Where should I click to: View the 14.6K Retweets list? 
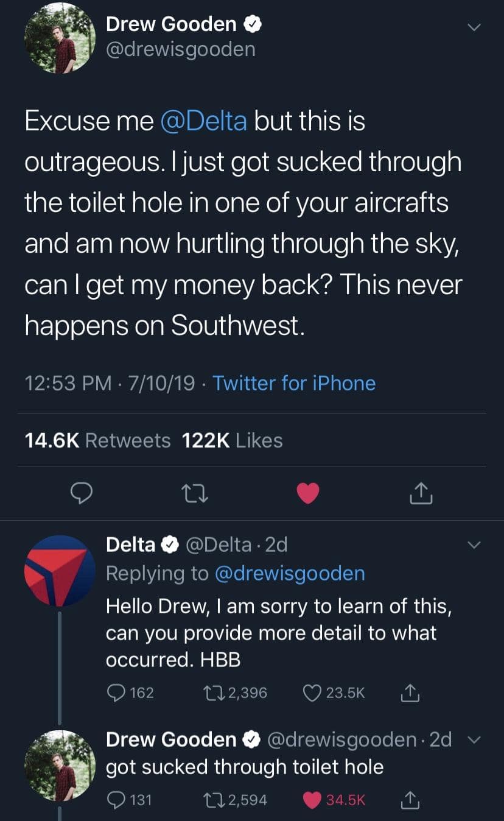click(x=97, y=440)
